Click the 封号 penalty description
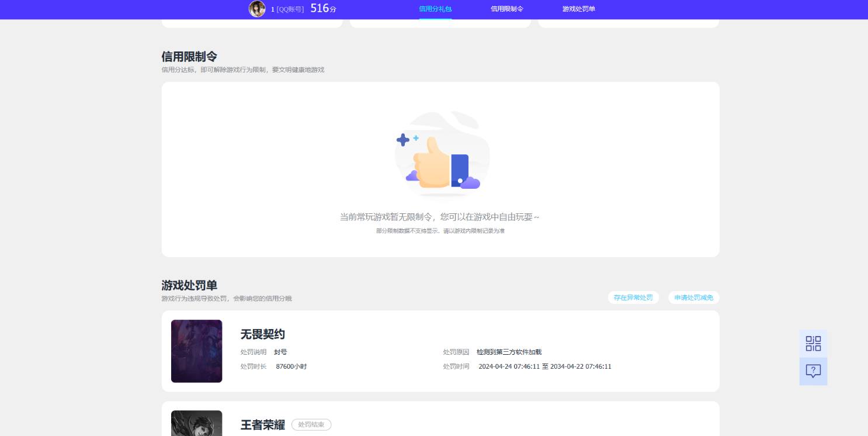 pyautogui.click(x=280, y=352)
